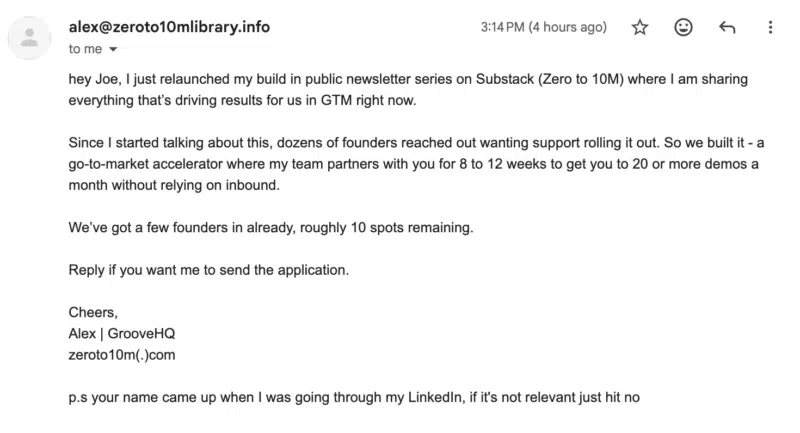Screen dimensions: 800x433
Task: Click the sender's profile avatar
Action: [x=31, y=38]
